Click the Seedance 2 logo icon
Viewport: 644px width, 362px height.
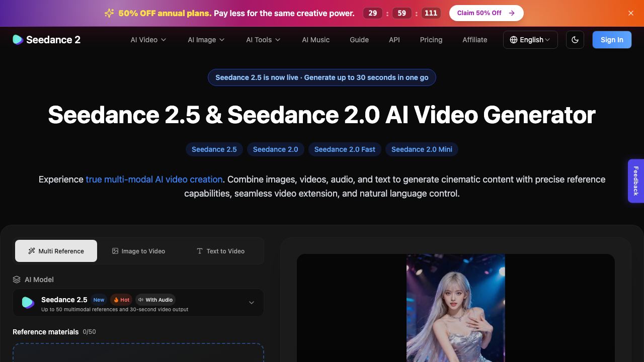(x=18, y=40)
